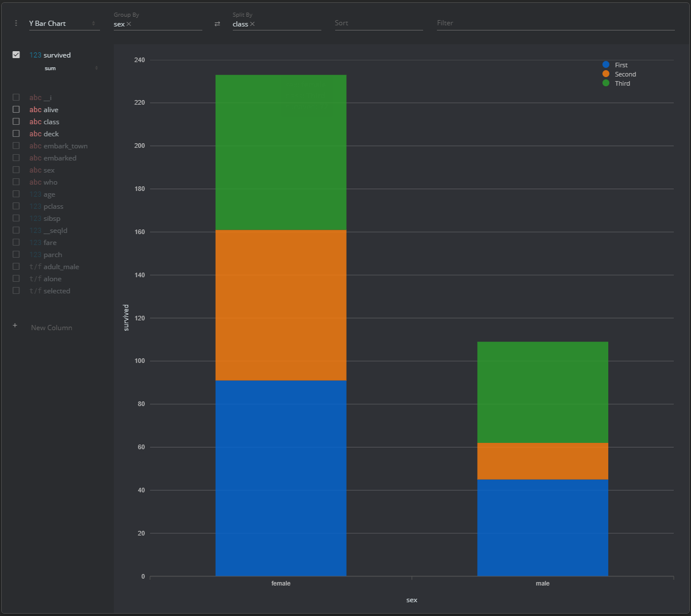The image size is (691, 616).
Task: Enable the embarked column checkbox
Action: pyautogui.click(x=16, y=158)
